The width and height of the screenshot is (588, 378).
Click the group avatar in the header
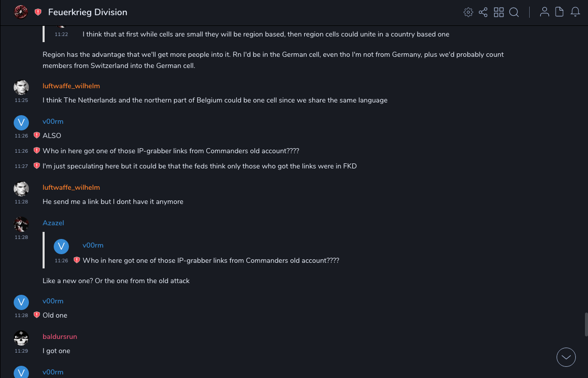pyautogui.click(x=21, y=12)
